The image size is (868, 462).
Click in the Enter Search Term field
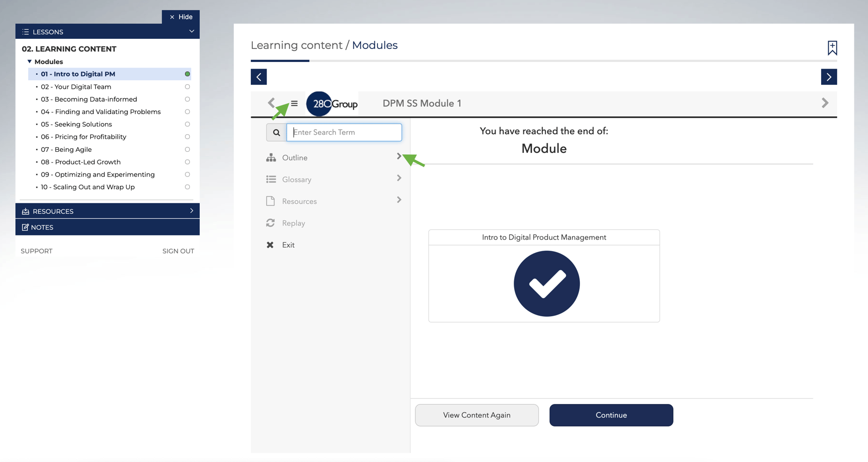click(x=344, y=133)
